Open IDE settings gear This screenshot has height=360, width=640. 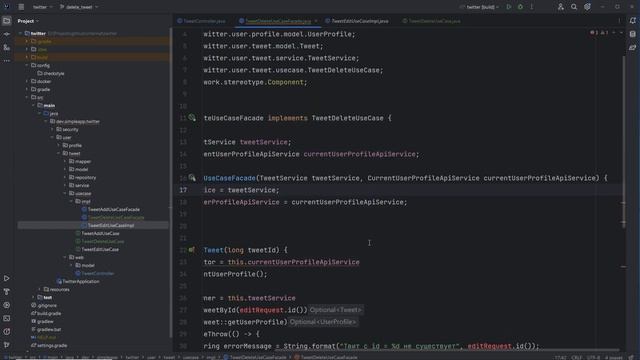click(x=587, y=7)
